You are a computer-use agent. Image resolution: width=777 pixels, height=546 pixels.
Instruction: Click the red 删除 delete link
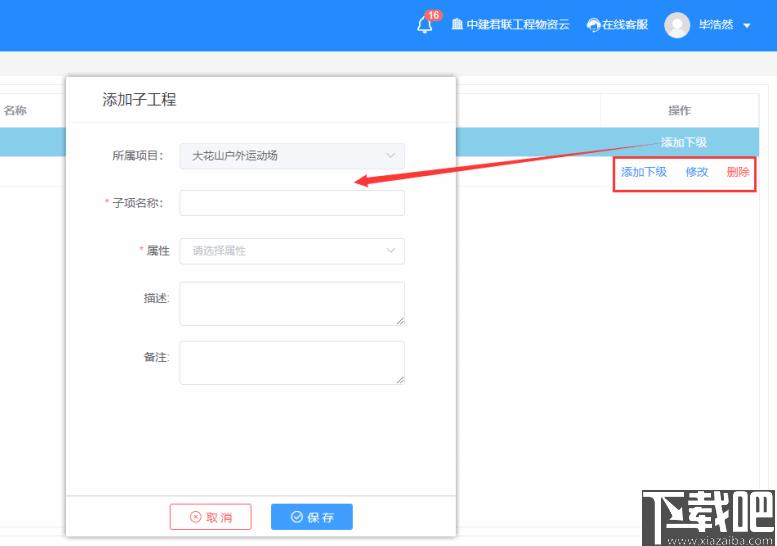pos(738,172)
